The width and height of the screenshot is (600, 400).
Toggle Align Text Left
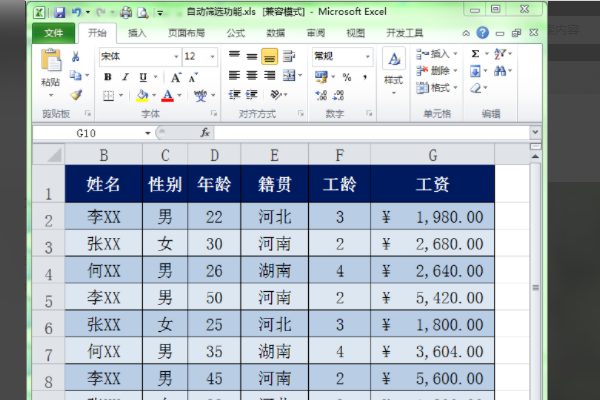234,75
